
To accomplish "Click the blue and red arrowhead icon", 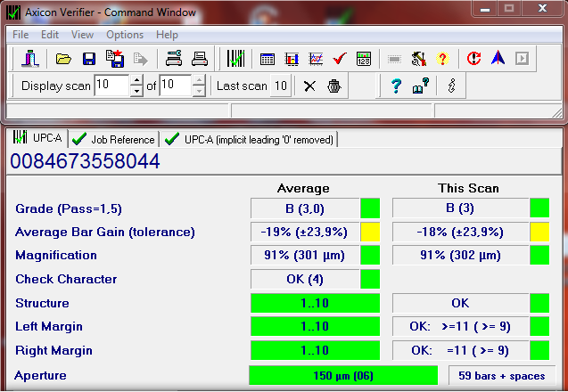I will (x=498, y=58).
